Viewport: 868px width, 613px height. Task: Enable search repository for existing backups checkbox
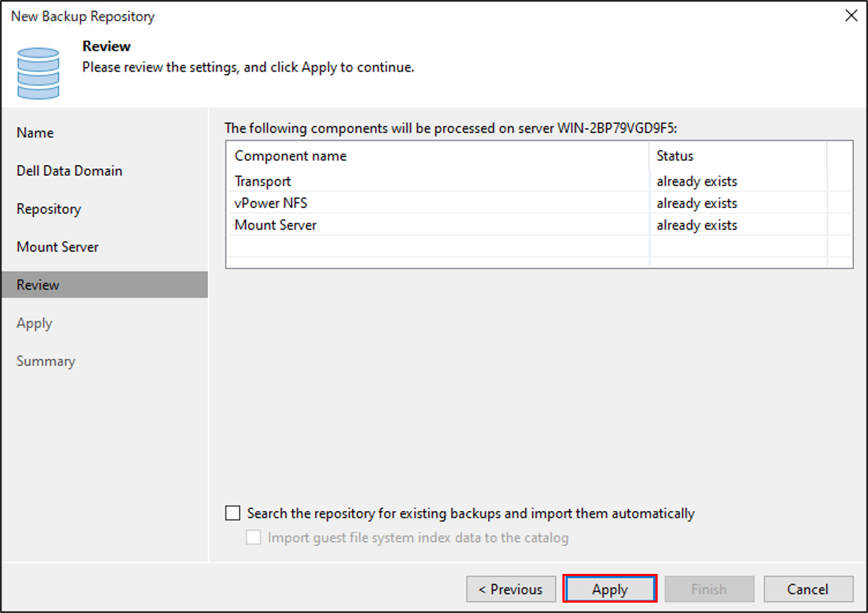point(233,513)
